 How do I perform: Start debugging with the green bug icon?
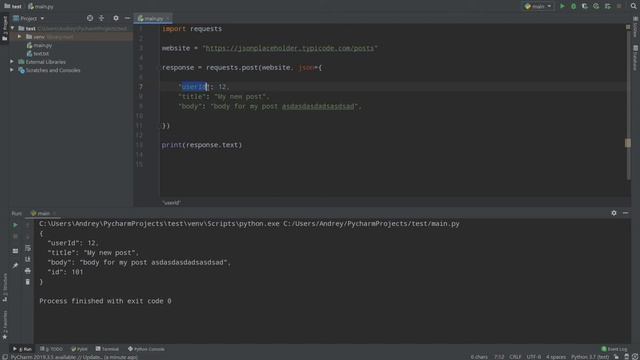(x=573, y=6)
